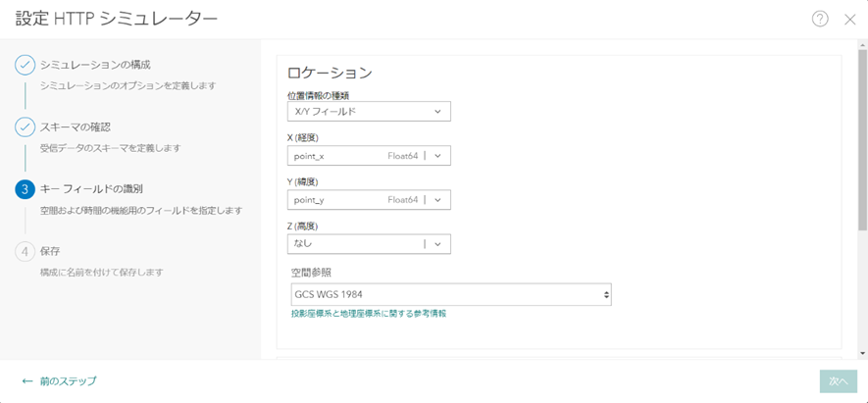Go back via 前のステップ link
Image resolution: width=868 pixels, height=403 pixels.
pos(68,380)
